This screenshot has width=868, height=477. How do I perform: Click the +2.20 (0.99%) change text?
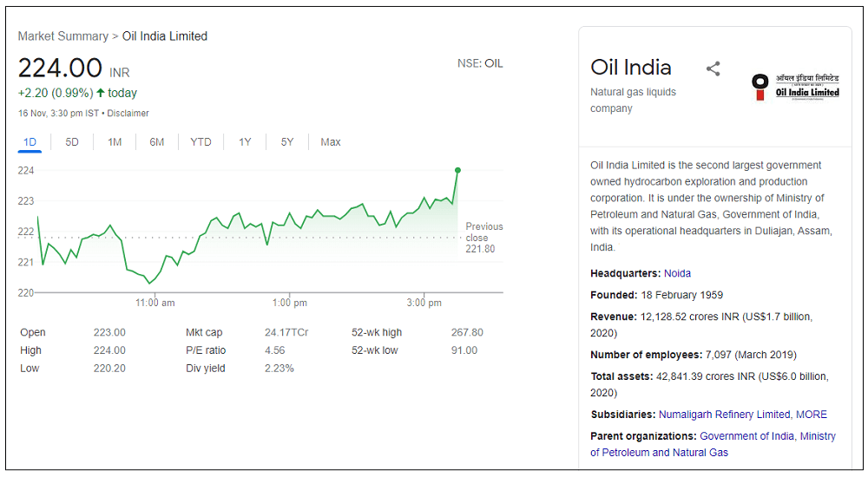56,93
